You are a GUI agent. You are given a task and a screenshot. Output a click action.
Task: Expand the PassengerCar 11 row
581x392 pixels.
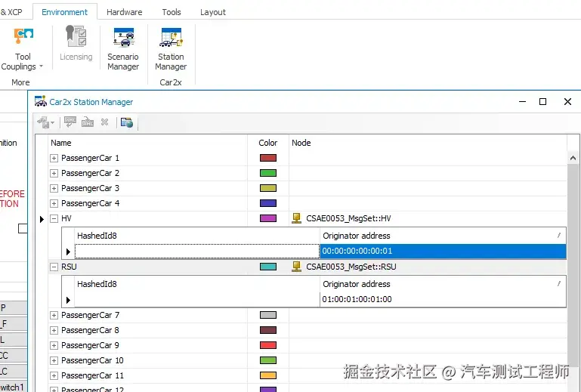(x=54, y=375)
